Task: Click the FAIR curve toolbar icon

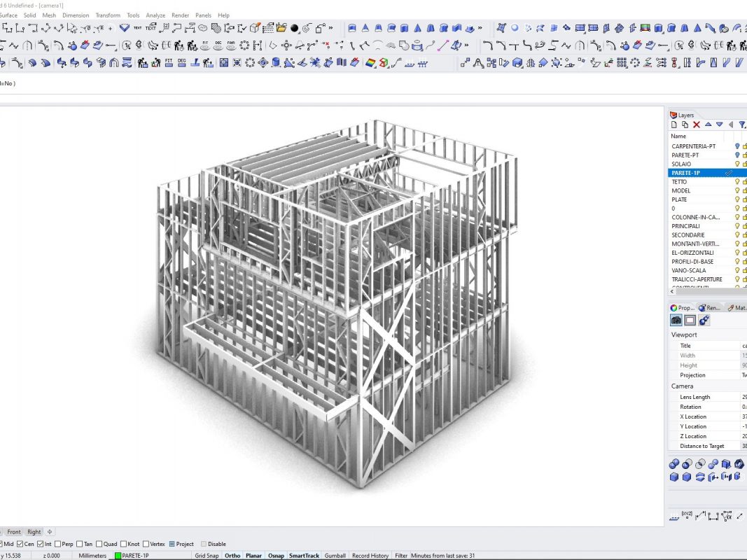Action: 231,45
